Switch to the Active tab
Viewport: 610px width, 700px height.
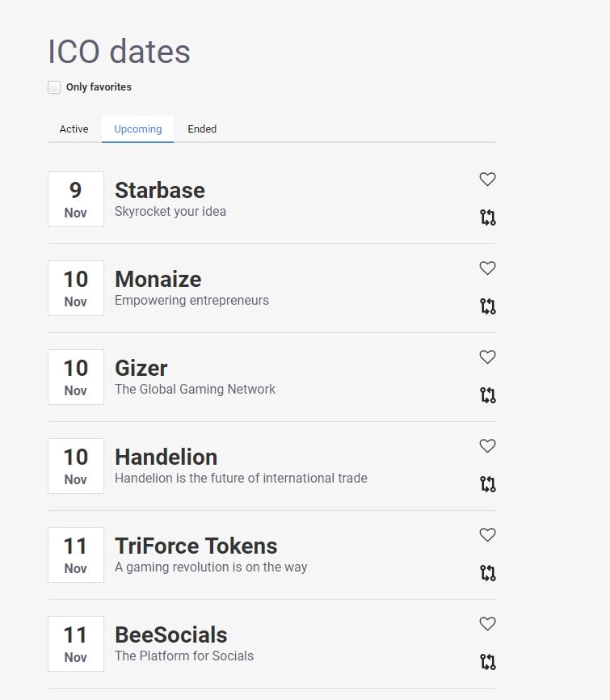pos(74,129)
